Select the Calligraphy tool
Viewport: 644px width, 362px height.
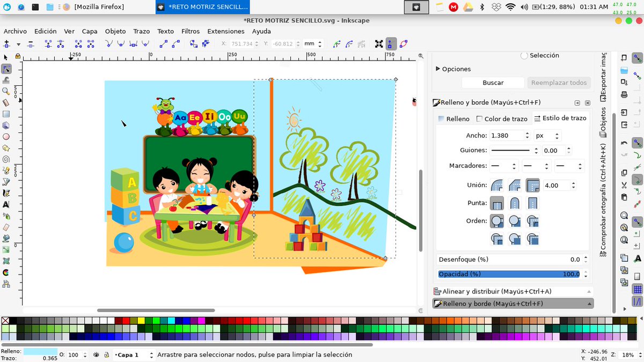(6, 193)
